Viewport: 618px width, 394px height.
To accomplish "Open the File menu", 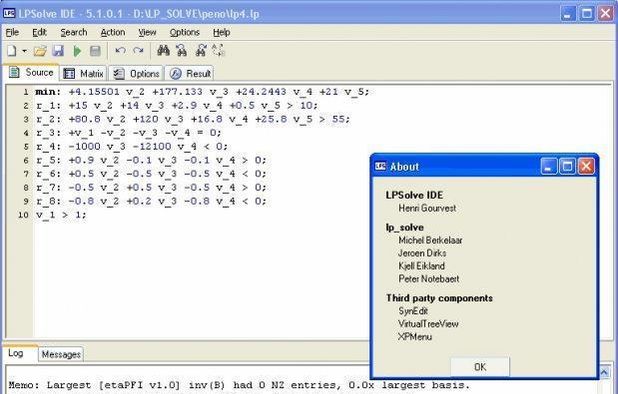I will coord(12,32).
